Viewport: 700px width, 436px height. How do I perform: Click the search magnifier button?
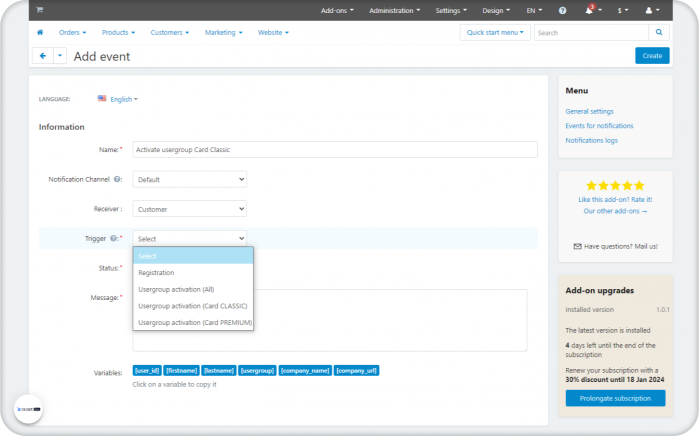pos(659,32)
